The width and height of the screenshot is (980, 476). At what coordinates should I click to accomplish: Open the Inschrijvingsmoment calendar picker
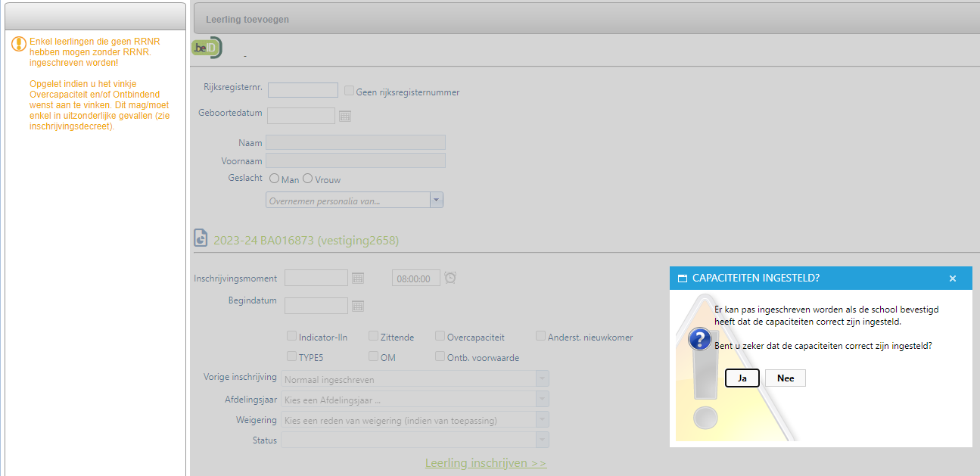(358, 278)
